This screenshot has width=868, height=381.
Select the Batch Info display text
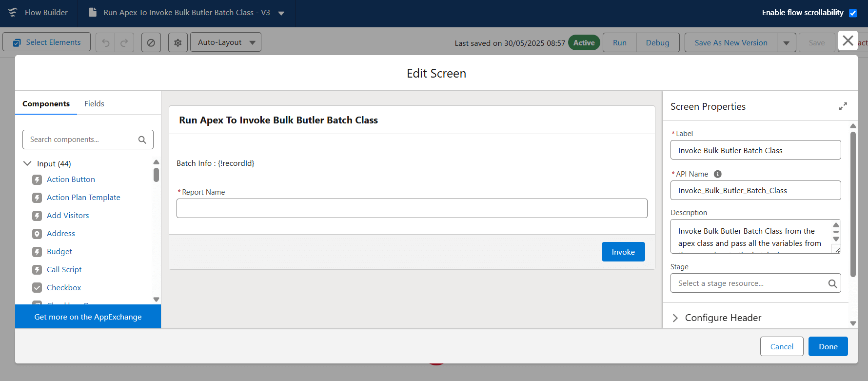click(x=215, y=163)
